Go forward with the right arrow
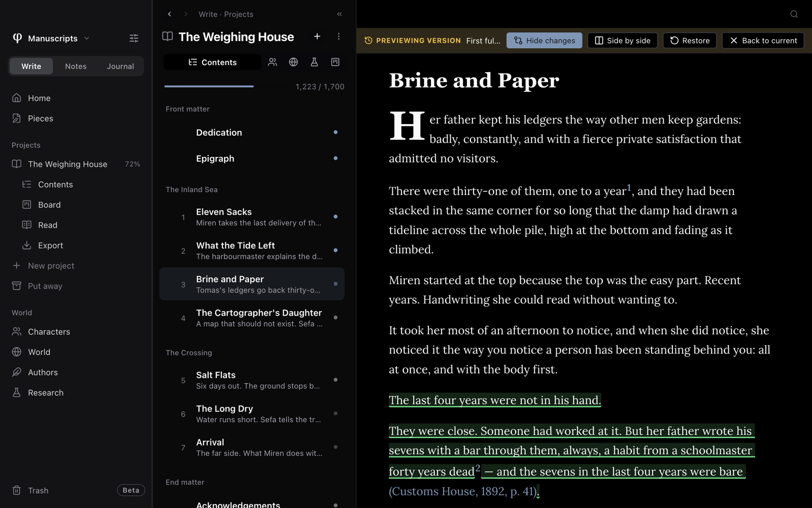 click(186, 14)
